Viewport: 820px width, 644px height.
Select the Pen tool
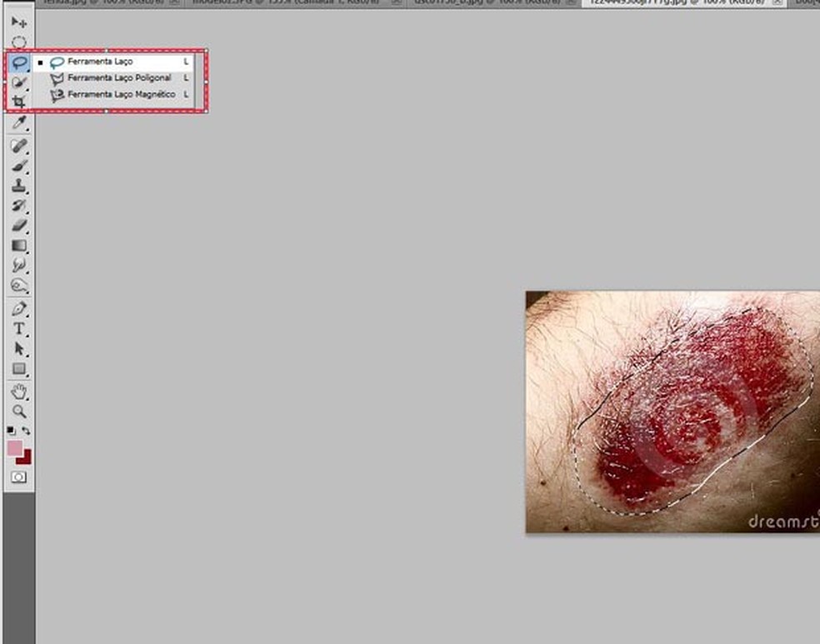click(x=18, y=309)
